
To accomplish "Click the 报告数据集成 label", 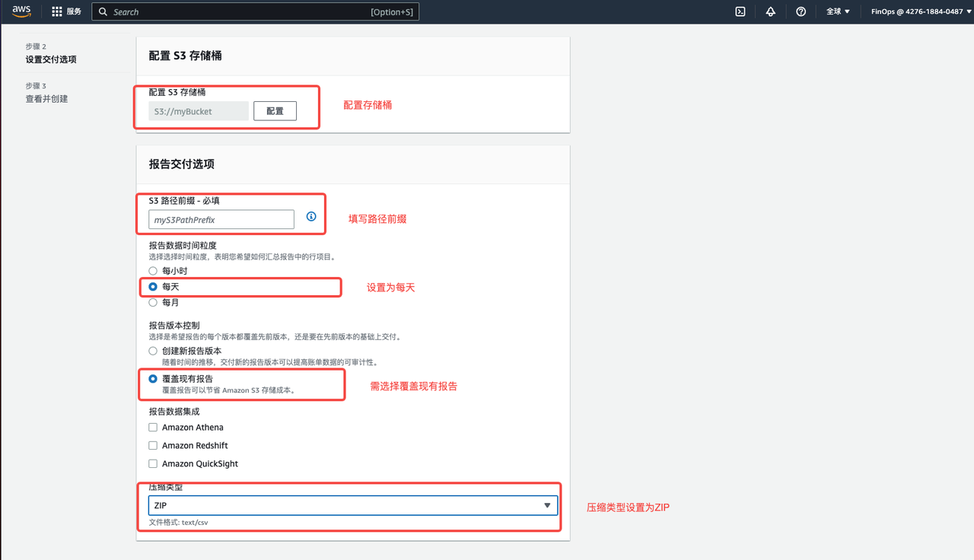I will [x=173, y=411].
